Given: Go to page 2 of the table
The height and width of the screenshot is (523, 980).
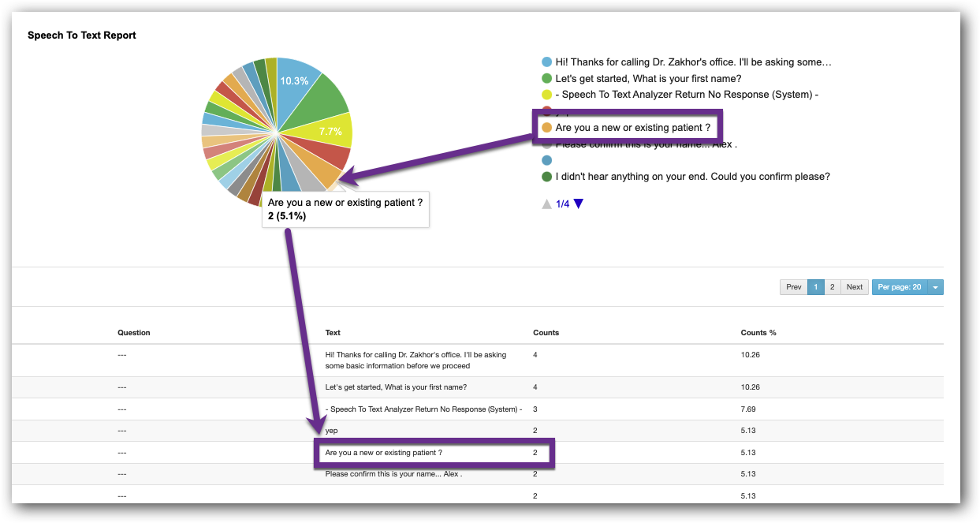Looking at the screenshot, I should (x=832, y=287).
